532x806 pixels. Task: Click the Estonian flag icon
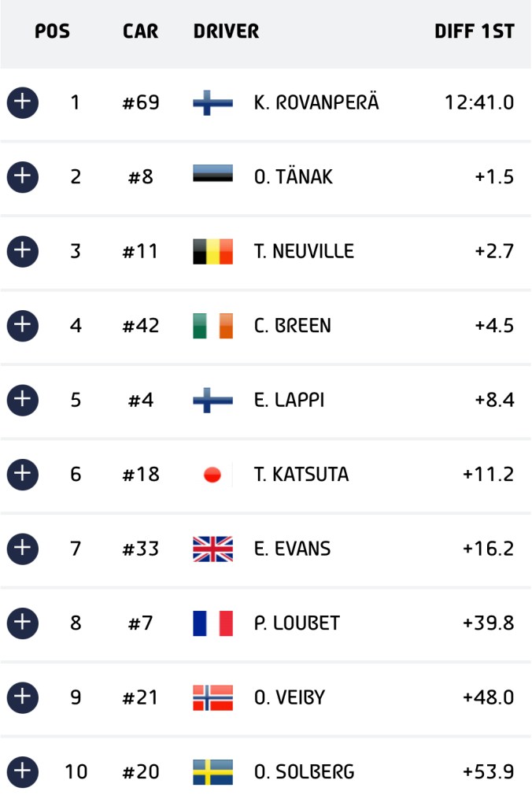(212, 173)
